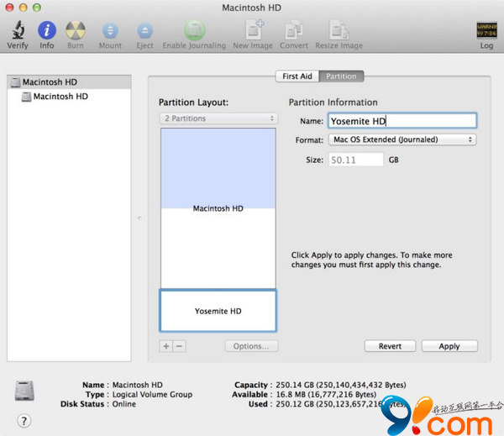Open the Log viewer icon
The image size is (504, 436).
click(486, 30)
